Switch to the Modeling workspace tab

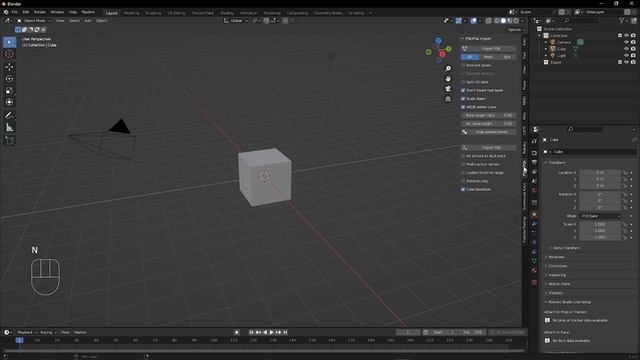coord(131,13)
